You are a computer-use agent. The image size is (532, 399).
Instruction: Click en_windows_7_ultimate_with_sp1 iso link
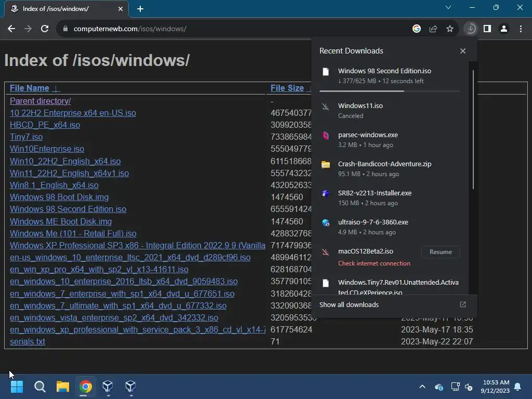[118, 305]
